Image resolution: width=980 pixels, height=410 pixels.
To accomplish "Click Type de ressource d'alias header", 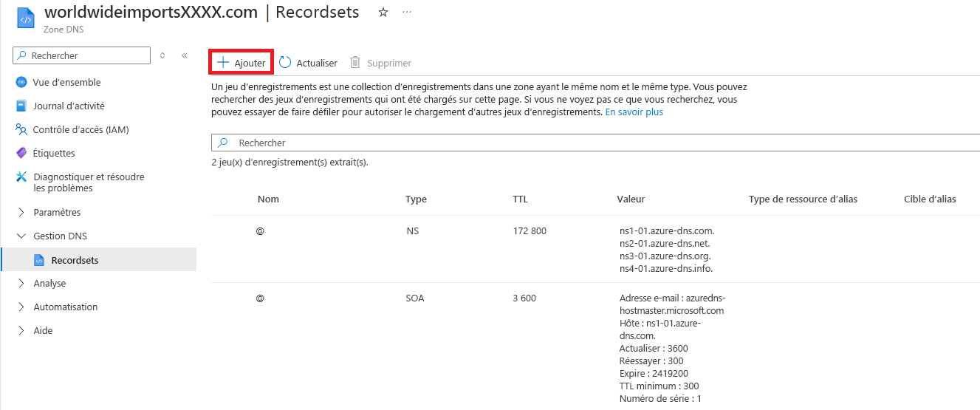I will [x=803, y=199].
